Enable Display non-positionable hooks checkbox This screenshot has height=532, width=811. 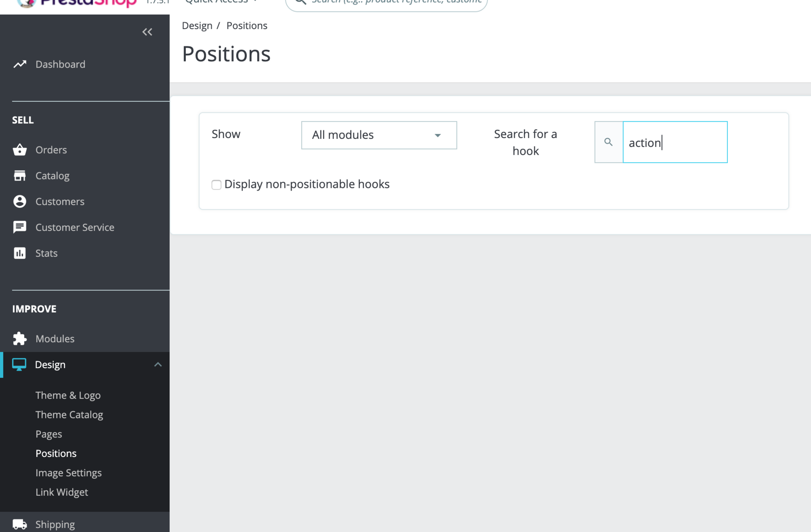216,185
